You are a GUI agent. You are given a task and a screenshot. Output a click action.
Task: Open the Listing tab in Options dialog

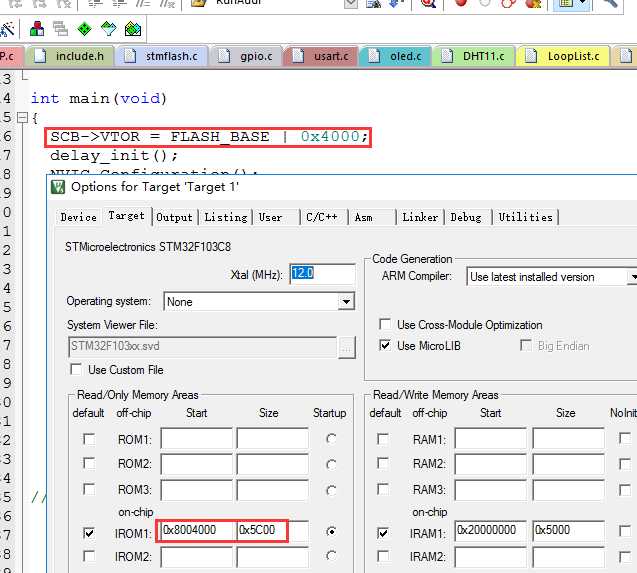click(x=226, y=217)
